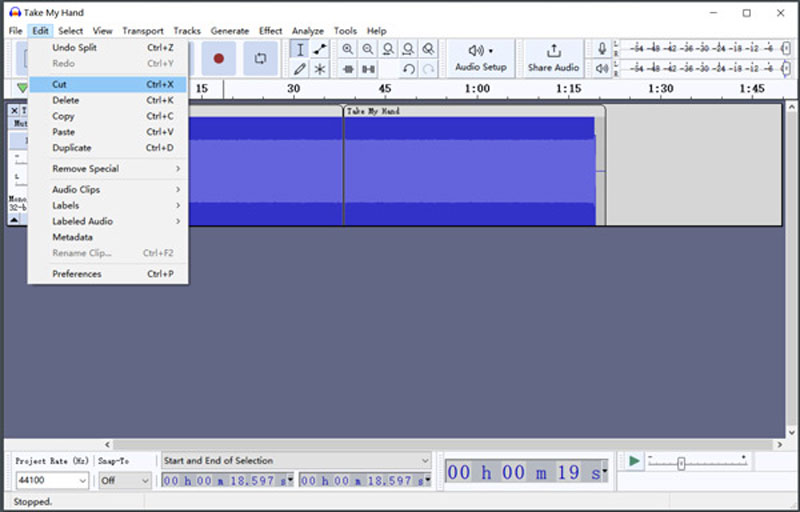Click the Audacity headphones app icon

15,12
